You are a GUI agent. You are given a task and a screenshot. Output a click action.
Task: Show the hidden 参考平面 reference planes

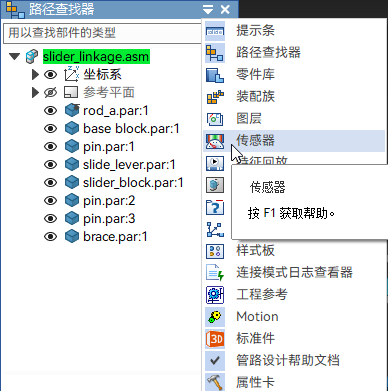pos(50,92)
